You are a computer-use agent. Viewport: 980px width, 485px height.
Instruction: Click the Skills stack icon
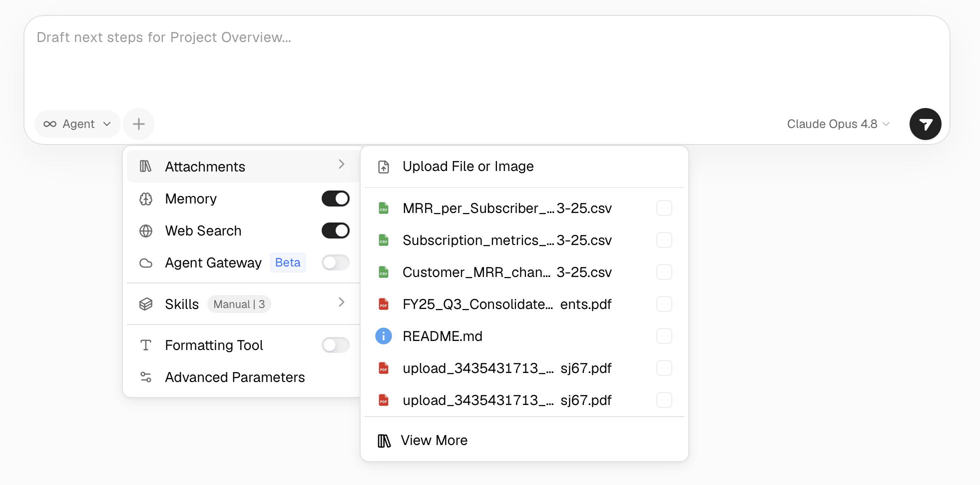point(145,304)
